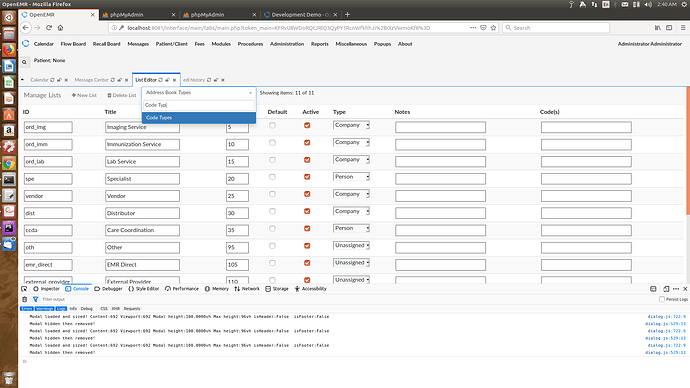
Task: Toggle Default radio for Specialist row
Action: pyautogui.click(x=272, y=177)
